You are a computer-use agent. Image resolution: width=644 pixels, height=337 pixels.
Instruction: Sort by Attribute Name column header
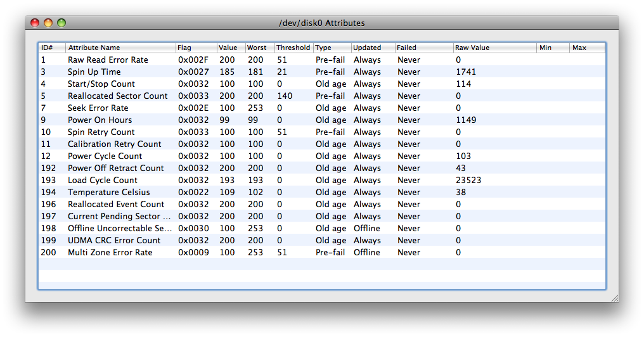(120, 48)
